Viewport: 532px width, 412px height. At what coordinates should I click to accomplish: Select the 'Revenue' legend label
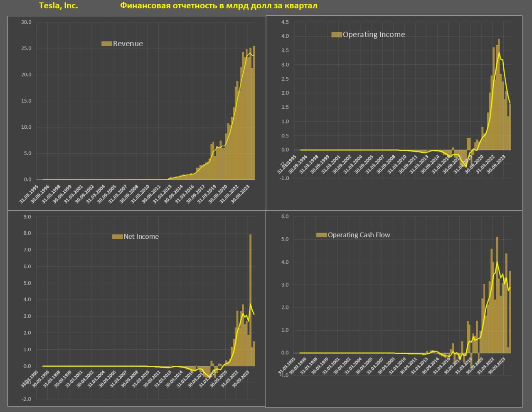pos(128,44)
